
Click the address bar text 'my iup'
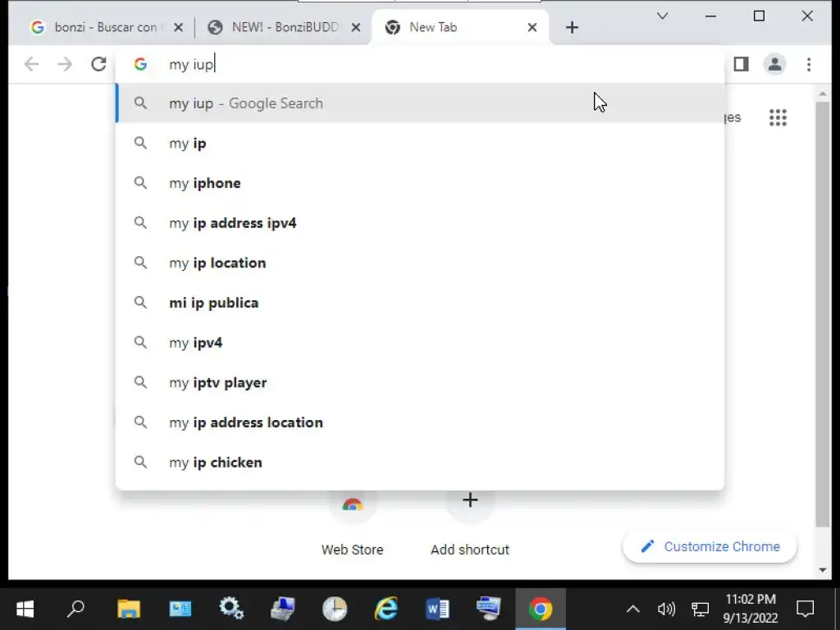coord(191,65)
